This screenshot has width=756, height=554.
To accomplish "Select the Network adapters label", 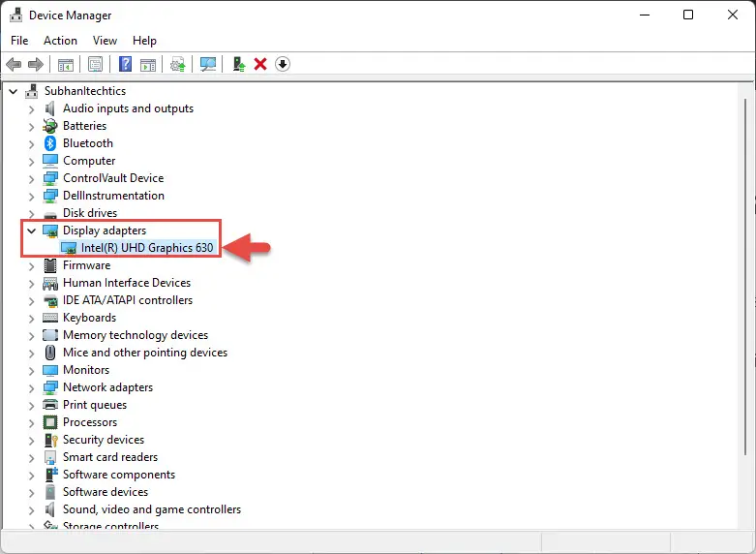I will click(108, 387).
